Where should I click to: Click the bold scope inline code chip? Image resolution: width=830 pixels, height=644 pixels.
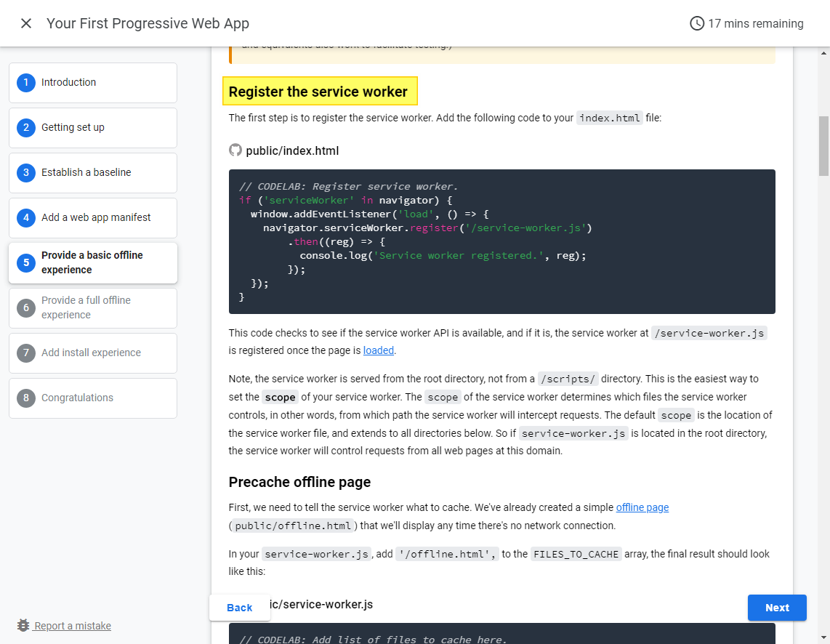(x=280, y=397)
